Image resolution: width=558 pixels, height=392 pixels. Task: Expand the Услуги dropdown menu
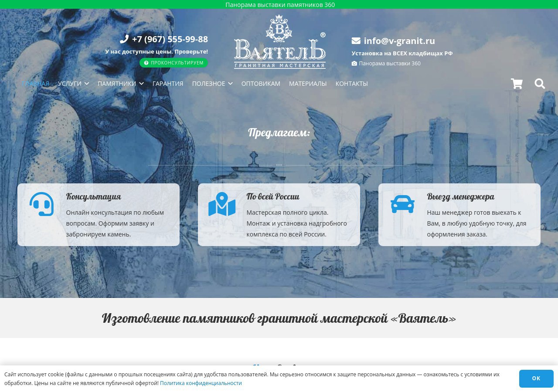click(x=73, y=84)
